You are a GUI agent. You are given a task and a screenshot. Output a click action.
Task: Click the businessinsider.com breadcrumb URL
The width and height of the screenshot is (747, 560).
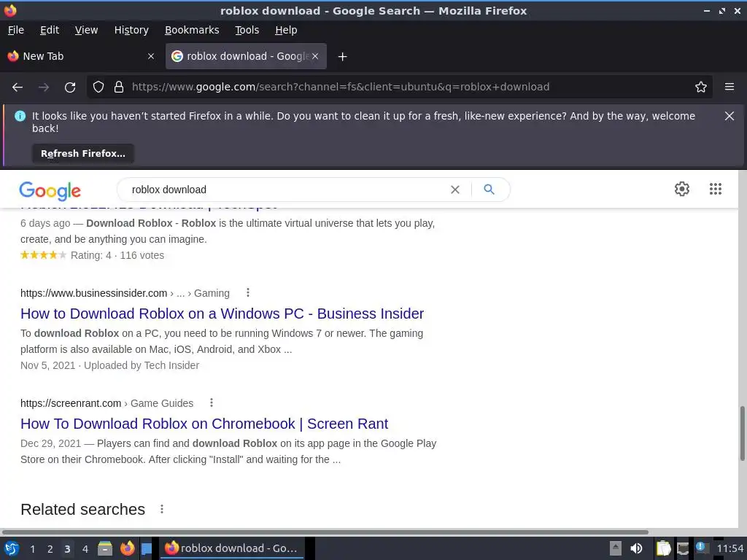coord(125,293)
